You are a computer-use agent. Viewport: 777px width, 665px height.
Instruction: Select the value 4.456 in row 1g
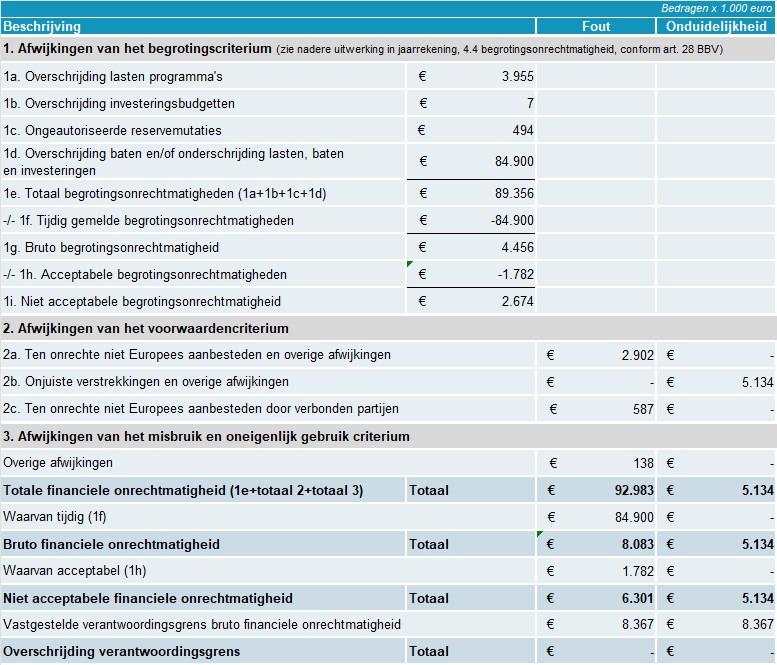coord(517,247)
